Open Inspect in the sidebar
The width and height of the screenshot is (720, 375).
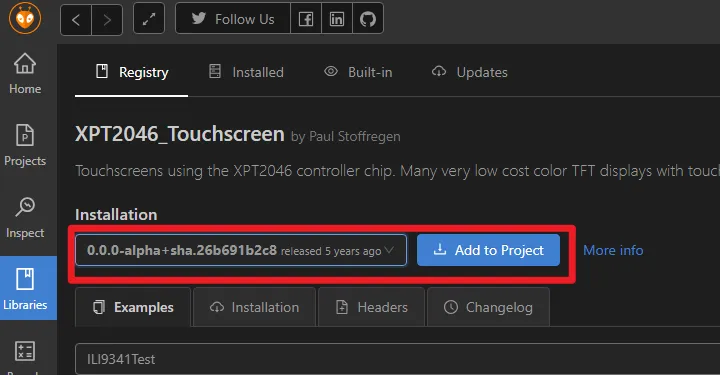tap(25, 218)
